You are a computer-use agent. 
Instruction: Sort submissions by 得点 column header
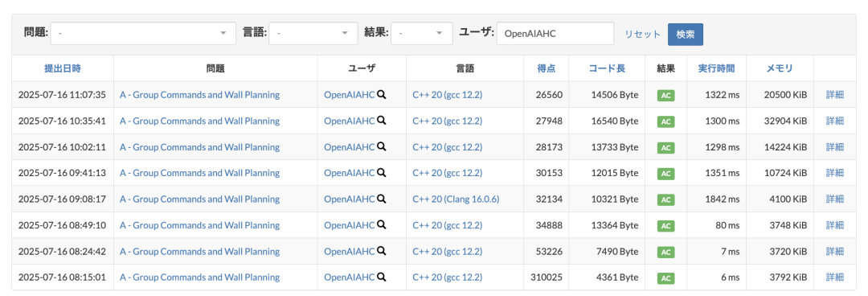click(x=547, y=68)
